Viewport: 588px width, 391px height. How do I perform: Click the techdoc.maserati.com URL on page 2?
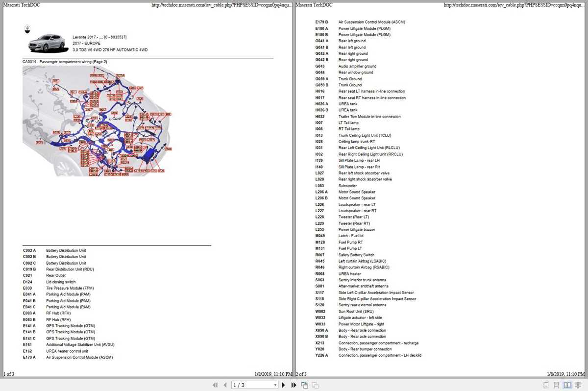(x=514, y=5)
